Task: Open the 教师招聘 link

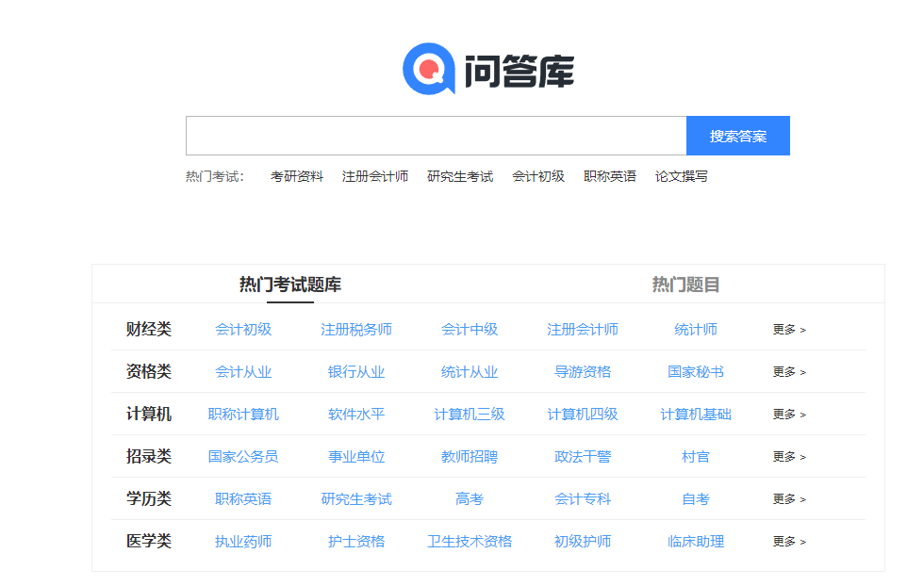Action: coord(470,456)
